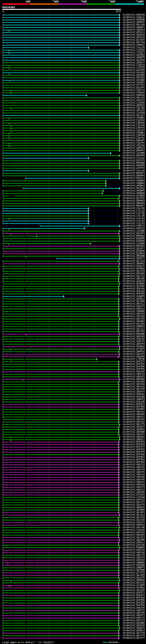
Task: Open hit UniRef100_C1MT59
Action: [133, 67]
